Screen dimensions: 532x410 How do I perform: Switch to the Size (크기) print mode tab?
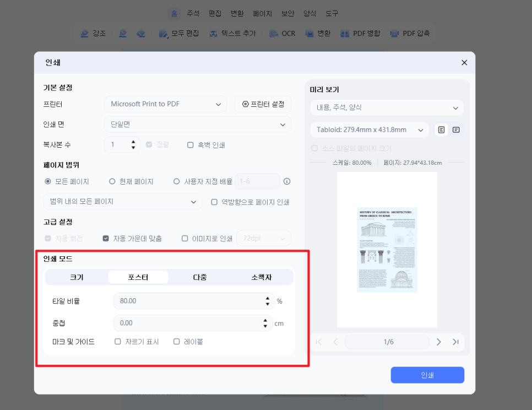[x=77, y=277]
